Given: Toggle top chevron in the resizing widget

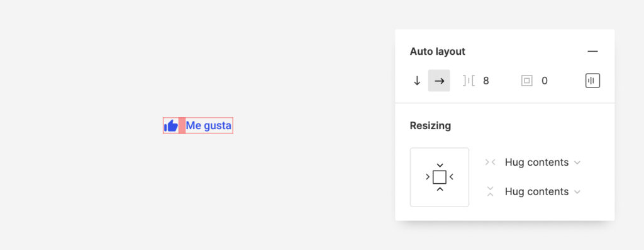Looking at the screenshot, I should coord(440,165).
